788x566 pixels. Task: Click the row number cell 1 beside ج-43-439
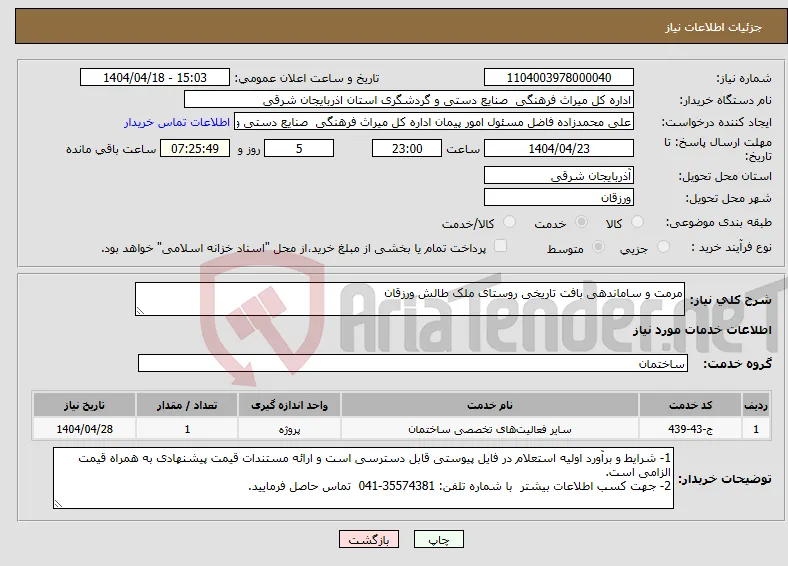coord(756,429)
